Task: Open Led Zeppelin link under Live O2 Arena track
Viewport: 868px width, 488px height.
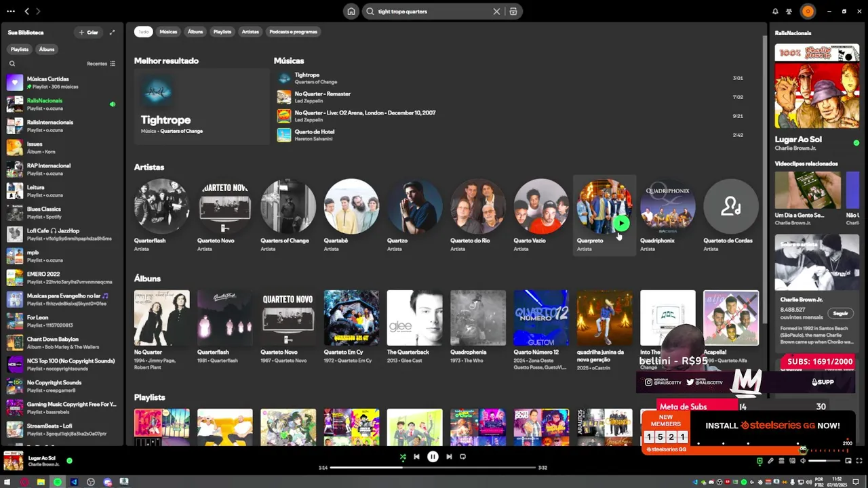Action: pyautogui.click(x=309, y=120)
